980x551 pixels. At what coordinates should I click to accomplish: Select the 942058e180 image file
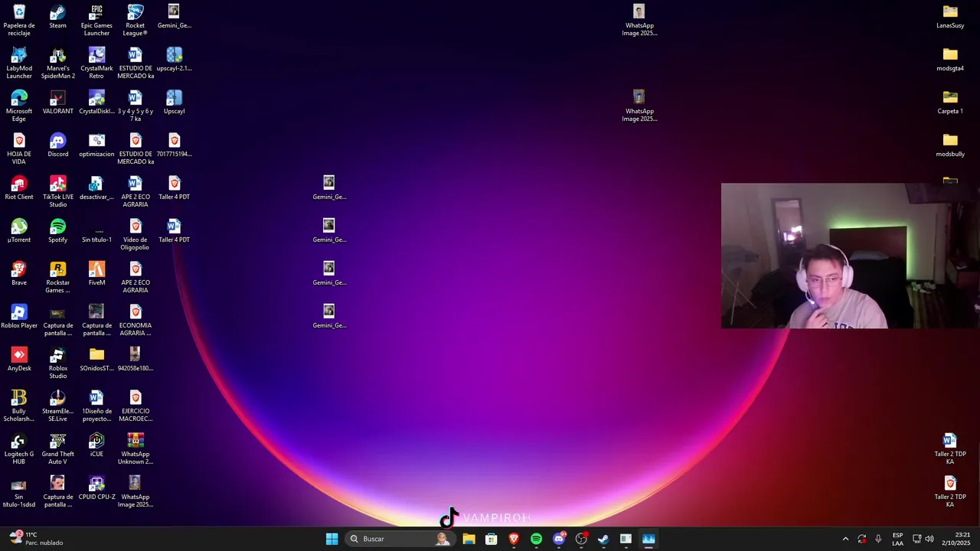(x=136, y=360)
